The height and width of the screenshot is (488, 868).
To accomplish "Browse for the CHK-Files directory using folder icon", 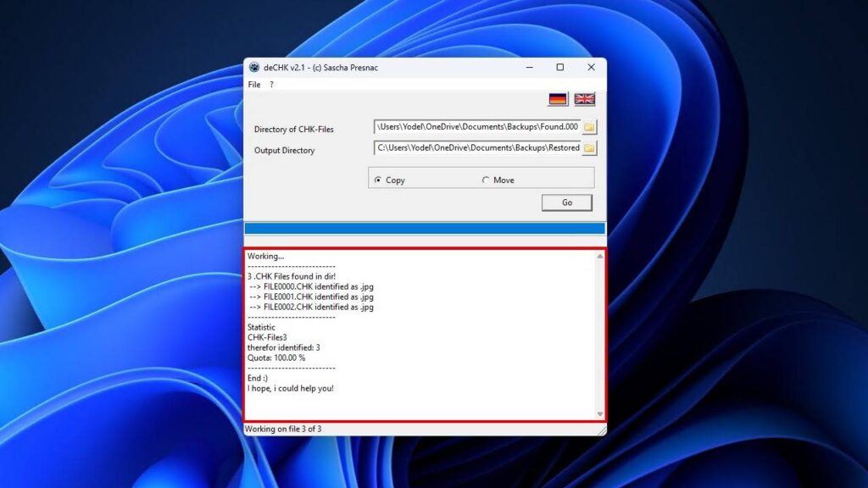I will pos(589,127).
